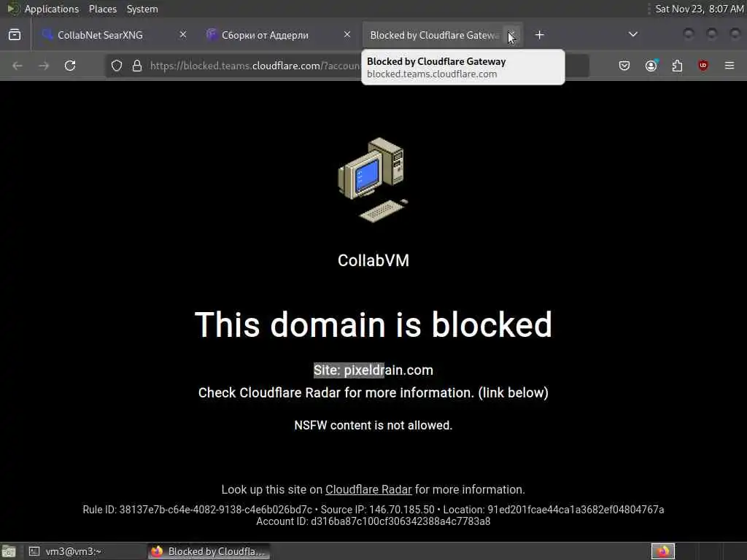Go back to previous page
Image resolution: width=747 pixels, height=560 pixels.
[18, 66]
